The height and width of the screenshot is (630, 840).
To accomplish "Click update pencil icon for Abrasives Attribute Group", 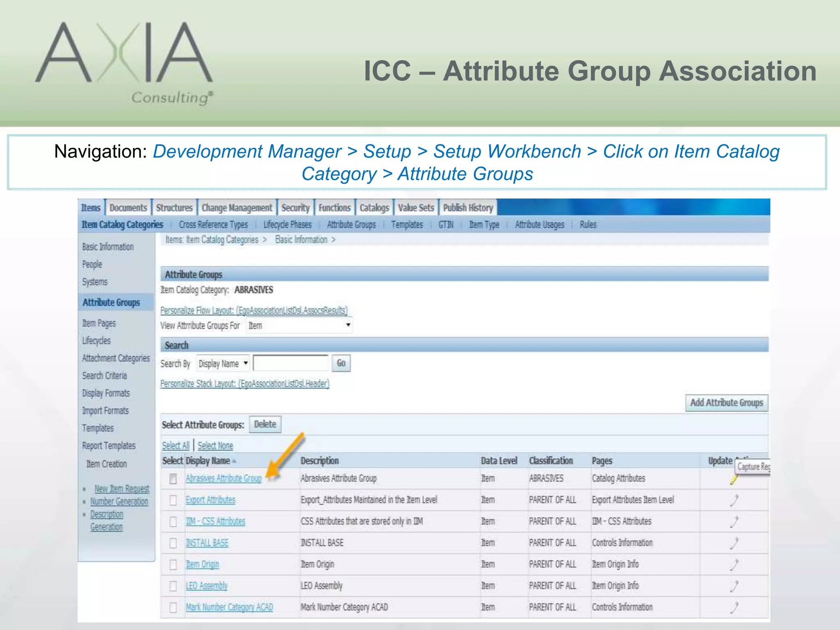I will 734,479.
